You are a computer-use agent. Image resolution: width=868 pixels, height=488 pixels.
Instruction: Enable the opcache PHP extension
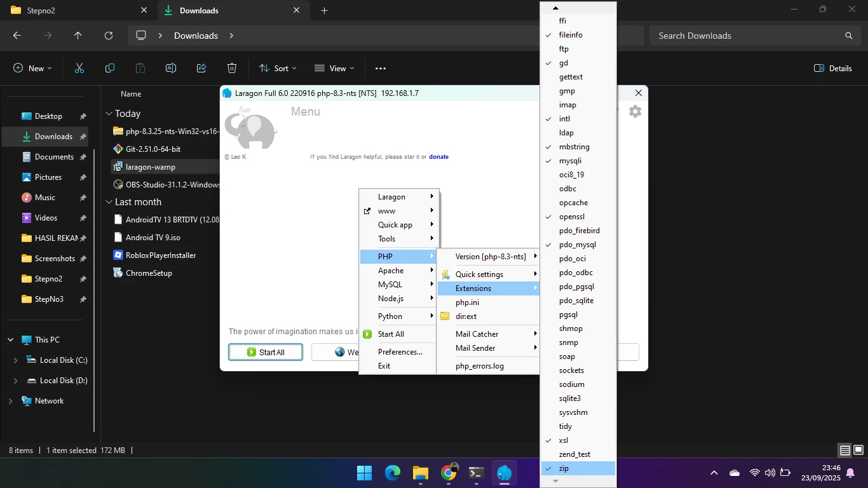coord(573,203)
